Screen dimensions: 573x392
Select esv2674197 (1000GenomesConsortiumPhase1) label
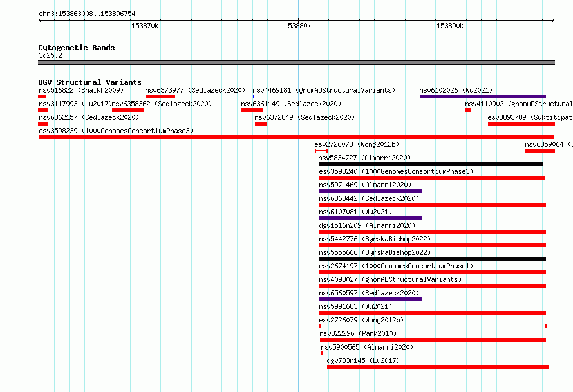click(x=396, y=266)
